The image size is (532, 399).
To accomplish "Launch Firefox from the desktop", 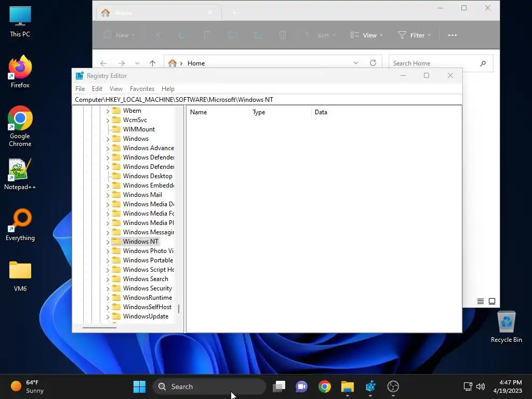I will (x=20, y=72).
